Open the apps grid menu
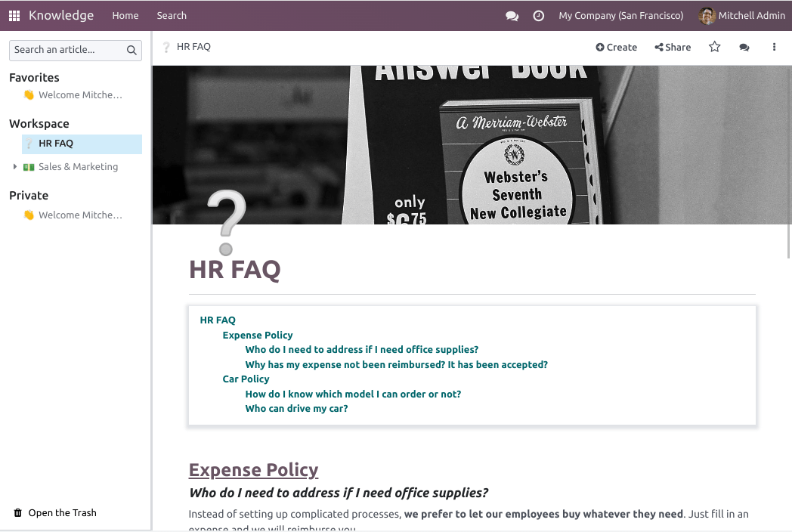792x532 pixels. tap(14, 15)
